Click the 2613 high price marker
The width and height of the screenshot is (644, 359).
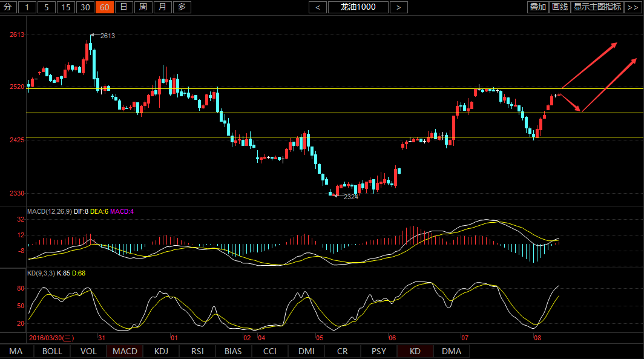point(107,36)
